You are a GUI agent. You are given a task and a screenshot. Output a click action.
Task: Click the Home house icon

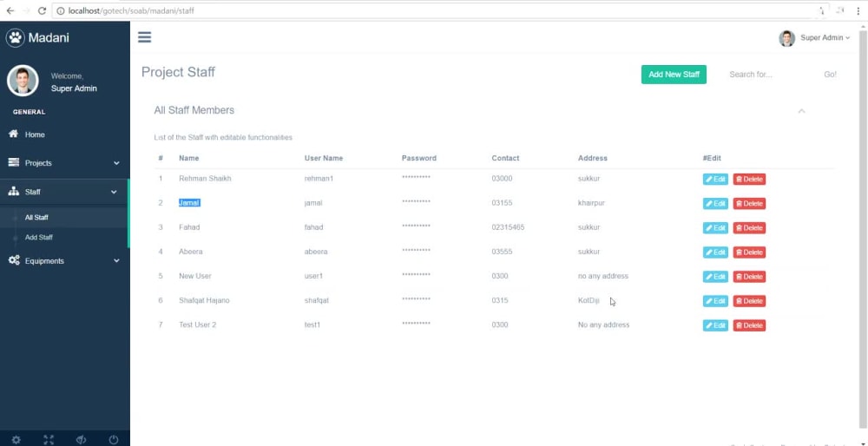pos(14,134)
